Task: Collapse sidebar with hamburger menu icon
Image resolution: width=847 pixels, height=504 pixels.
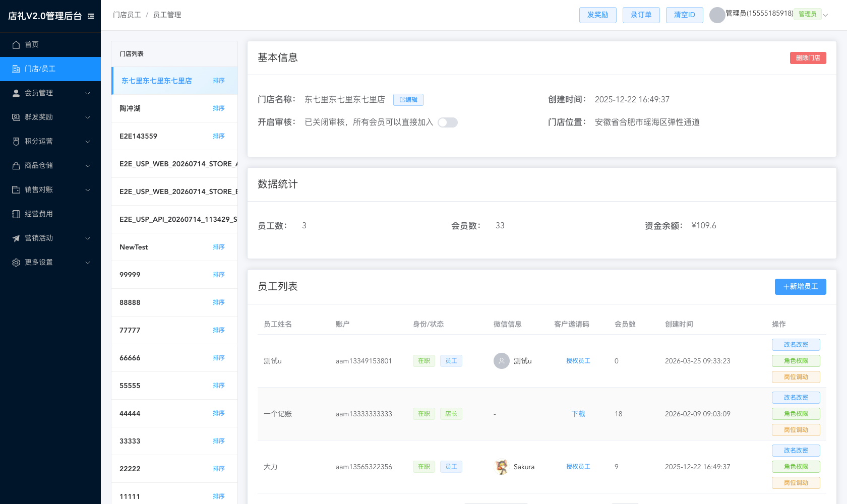Action: 91,16
